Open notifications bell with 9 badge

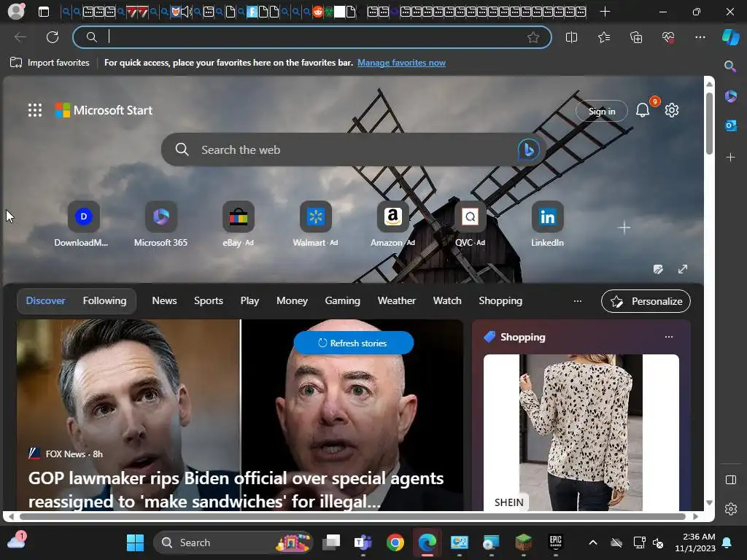[x=643, y=111]
